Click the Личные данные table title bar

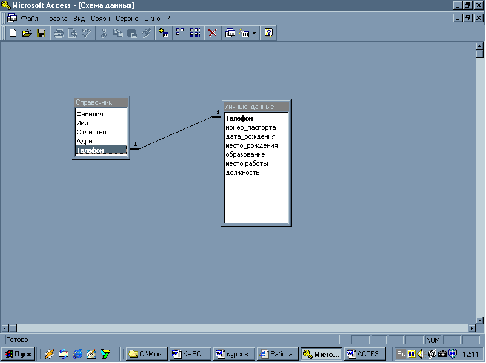tap(256, 107)
